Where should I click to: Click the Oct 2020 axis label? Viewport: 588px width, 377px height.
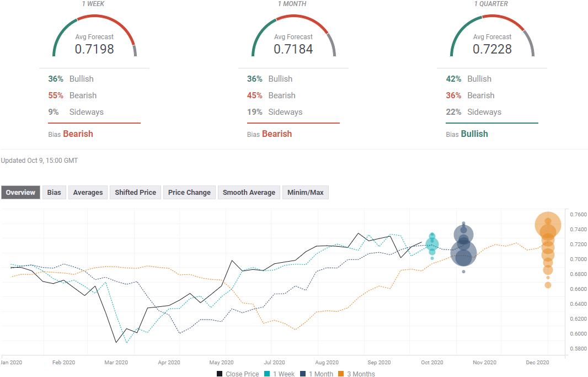point(432,362)
